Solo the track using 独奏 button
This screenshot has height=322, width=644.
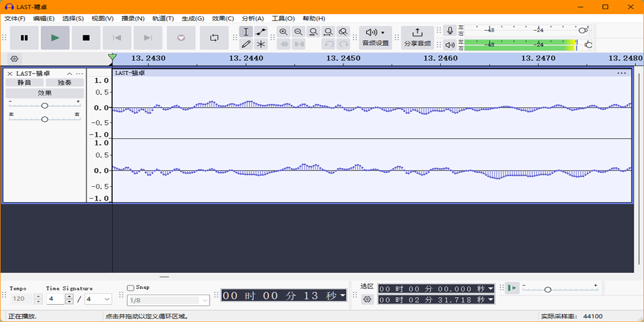pyautogui.click(x=64, y=82)
